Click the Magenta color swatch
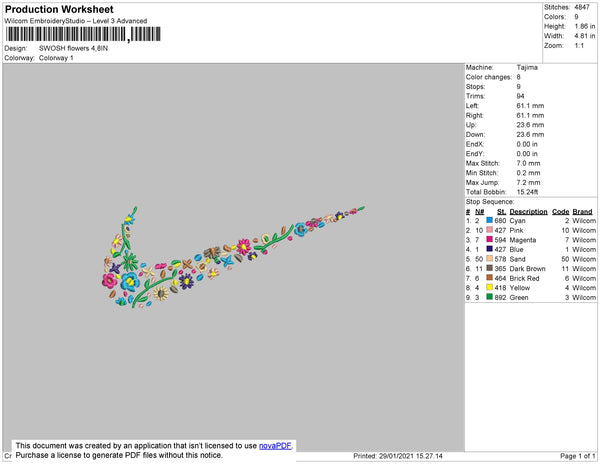Viewport: 600px width, 464px height. coord(489,239)
